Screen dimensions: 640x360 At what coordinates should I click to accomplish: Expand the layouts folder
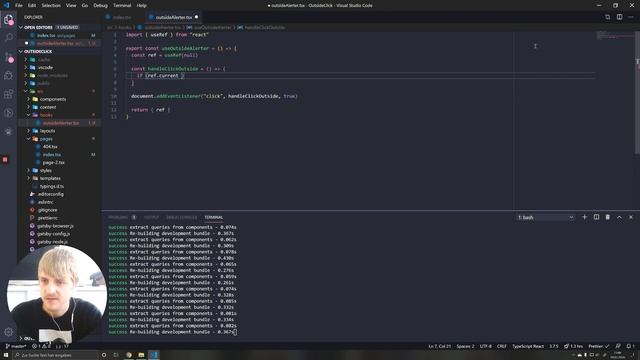(47, 131)
